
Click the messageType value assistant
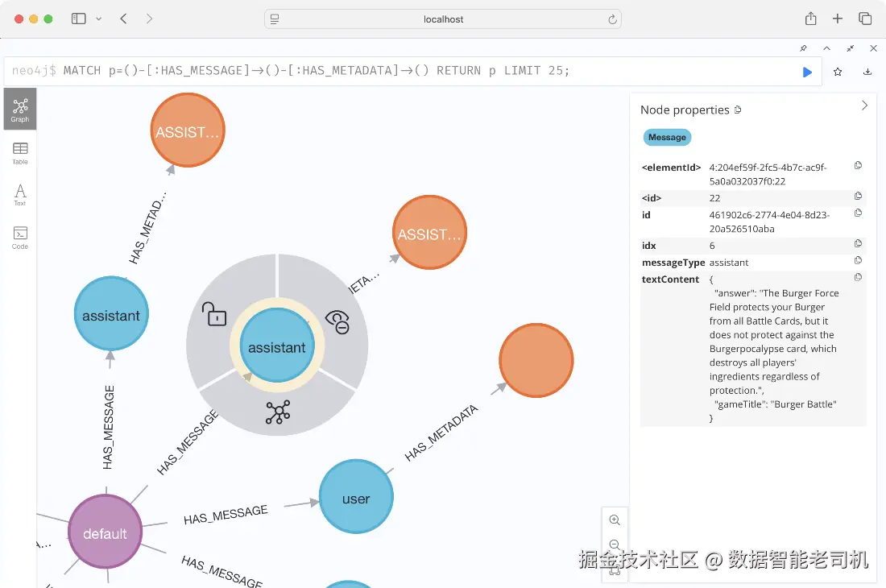pos(729,263)
